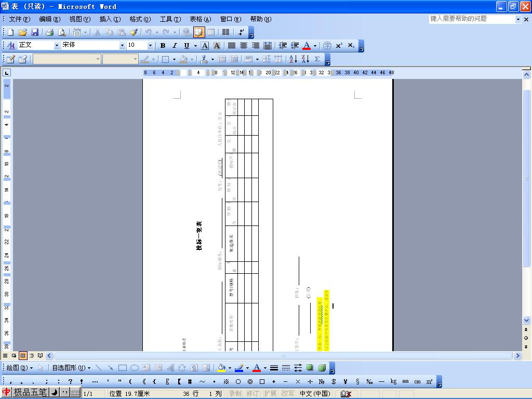
Task: Switch to Print Layout view button
Action: coord(23,355)
